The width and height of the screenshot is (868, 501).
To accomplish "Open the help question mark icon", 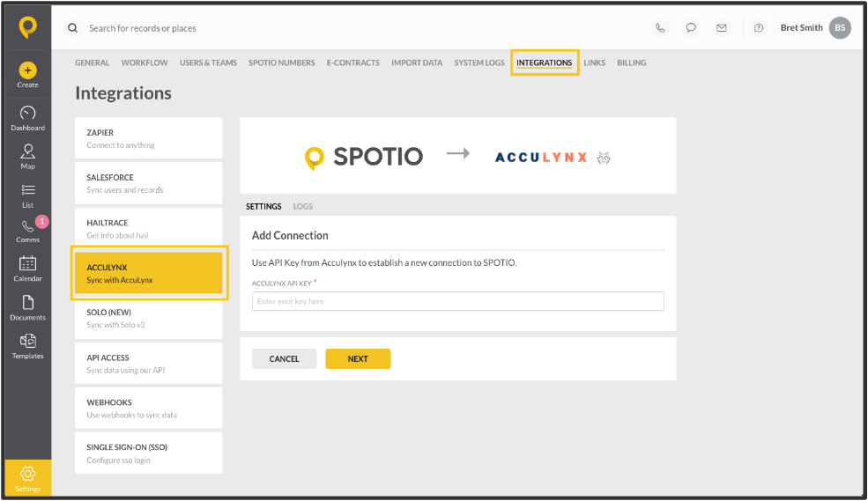I will (759, 27).
